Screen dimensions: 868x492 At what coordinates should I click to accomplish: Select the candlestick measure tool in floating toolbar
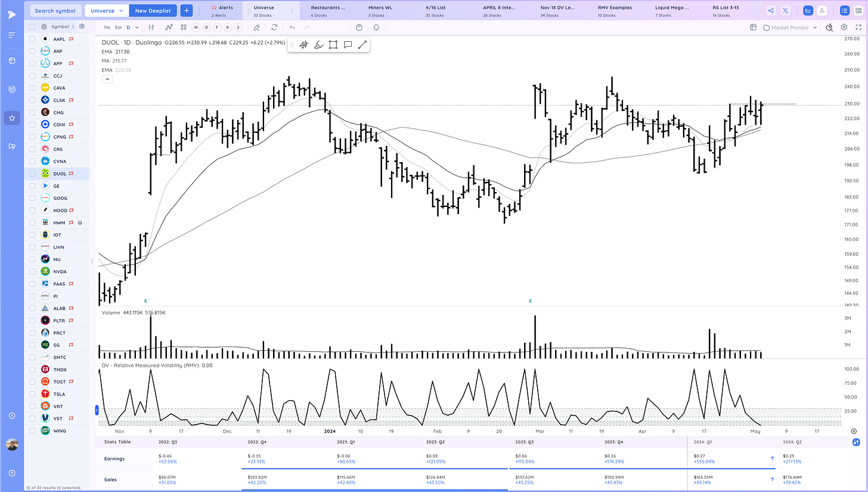pyautogui.click(x=304, y=45)
